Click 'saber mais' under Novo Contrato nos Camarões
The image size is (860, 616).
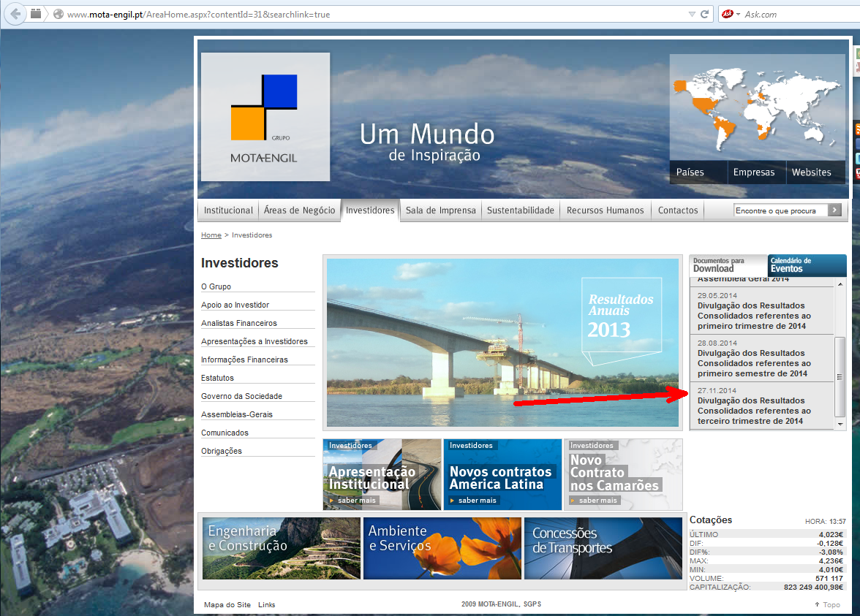pos(594,501)
